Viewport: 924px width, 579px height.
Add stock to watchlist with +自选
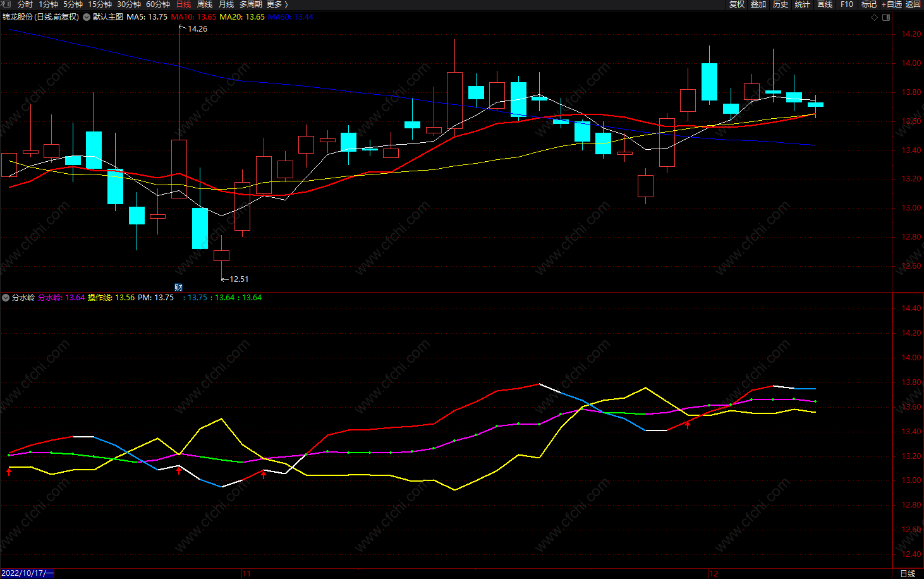coord(892,4)
